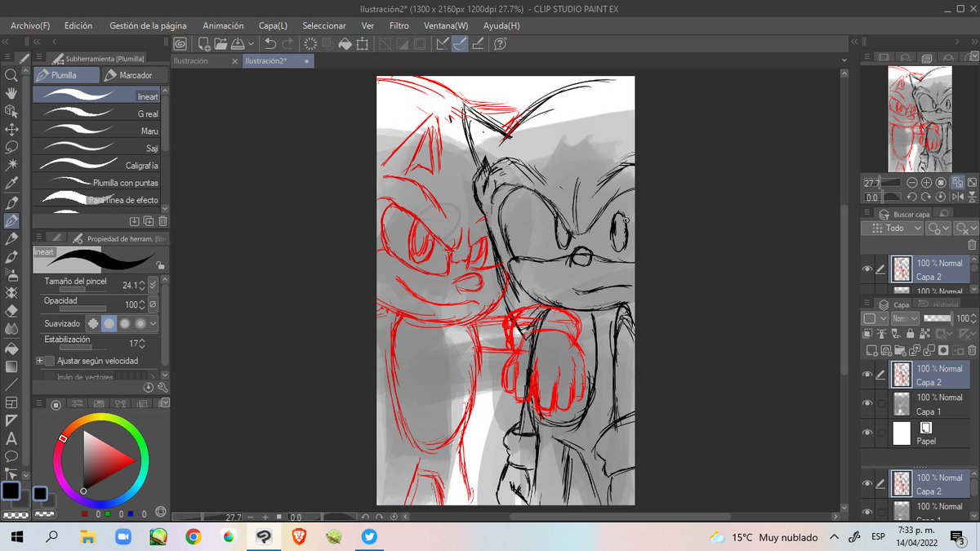
Task: Click the New file toolbar icon
Action: (x=204, y=44)
